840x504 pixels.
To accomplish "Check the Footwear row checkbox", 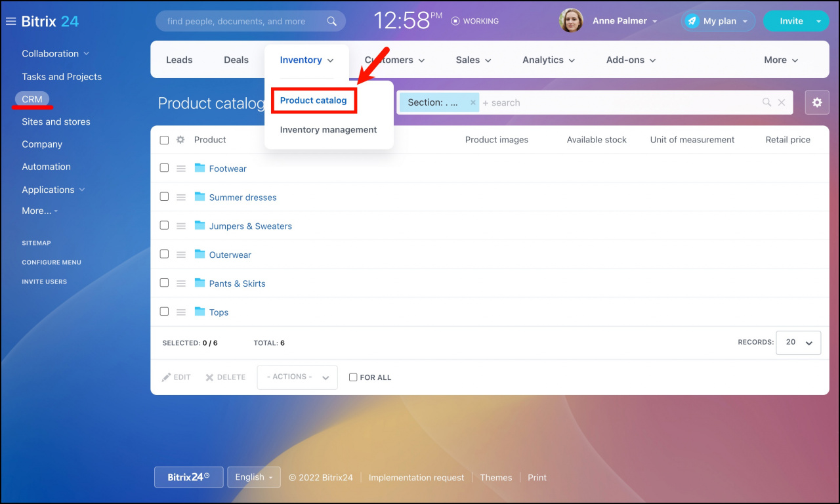I will click(x=164, y=168).
